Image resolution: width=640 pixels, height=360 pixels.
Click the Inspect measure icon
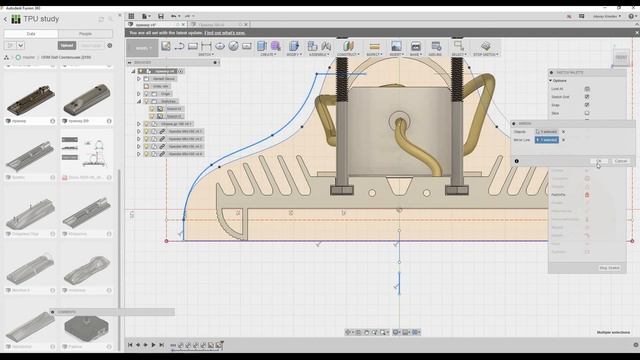[374, 46]
